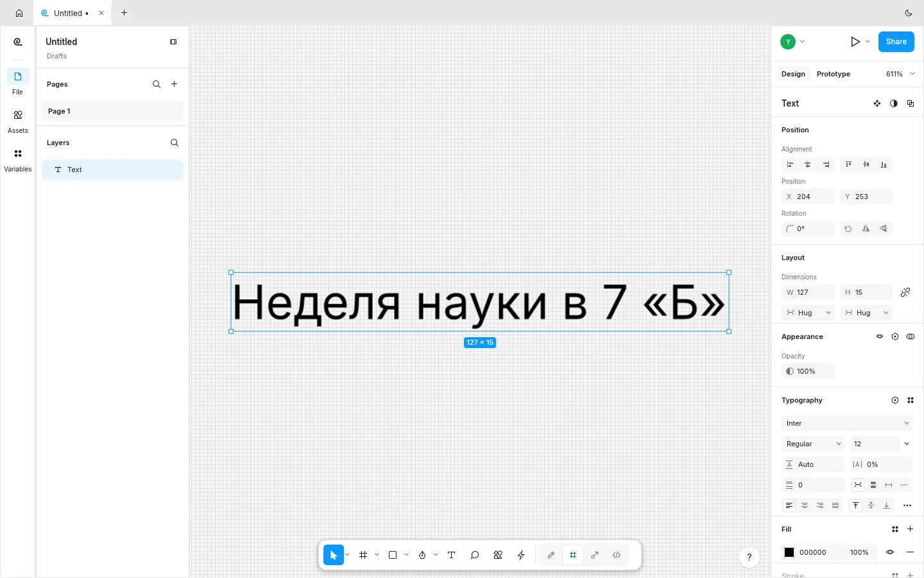Image resolution: width=924 pixels, height=578 pixels.
Task: Open the height Hug resizing dropdown
Action: tap(866, 313)
